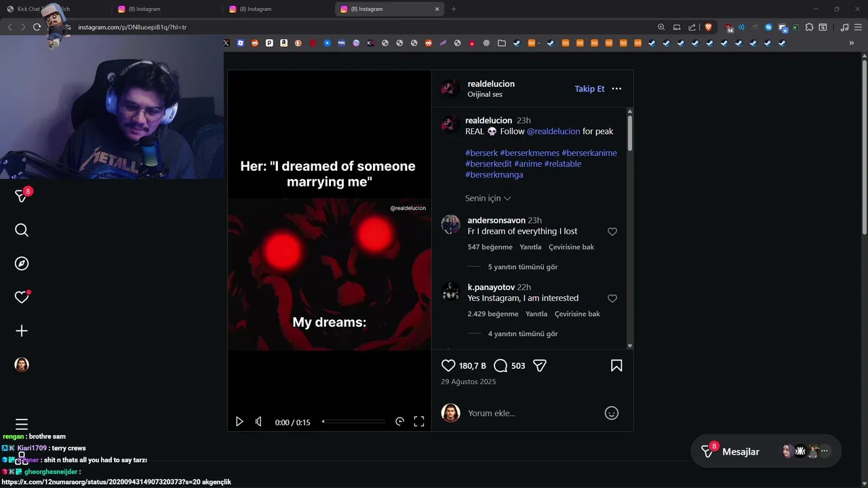This screenshot has width=868, height=488.
Task: Switch to the Kick Chat tab
Action: click(56, 9)
